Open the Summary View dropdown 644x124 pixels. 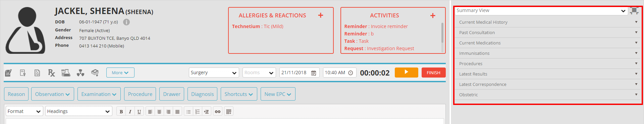pyautogui.click(x=541, y=11)
